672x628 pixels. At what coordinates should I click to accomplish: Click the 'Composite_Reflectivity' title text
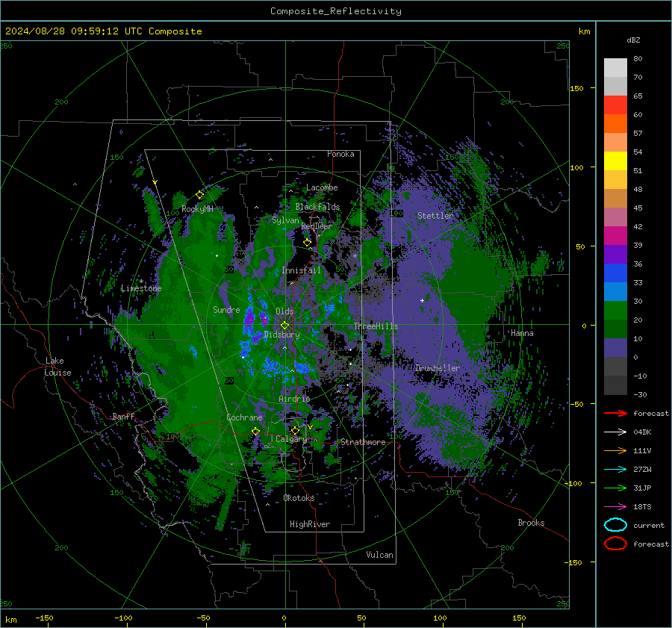click(x=336, y=11)
